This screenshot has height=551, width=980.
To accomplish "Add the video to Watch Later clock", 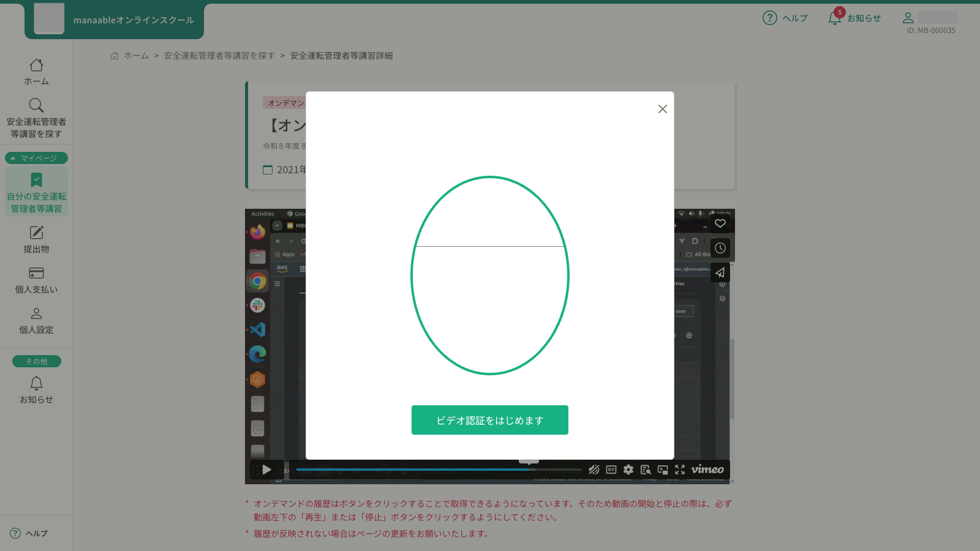I will (720, 248).
